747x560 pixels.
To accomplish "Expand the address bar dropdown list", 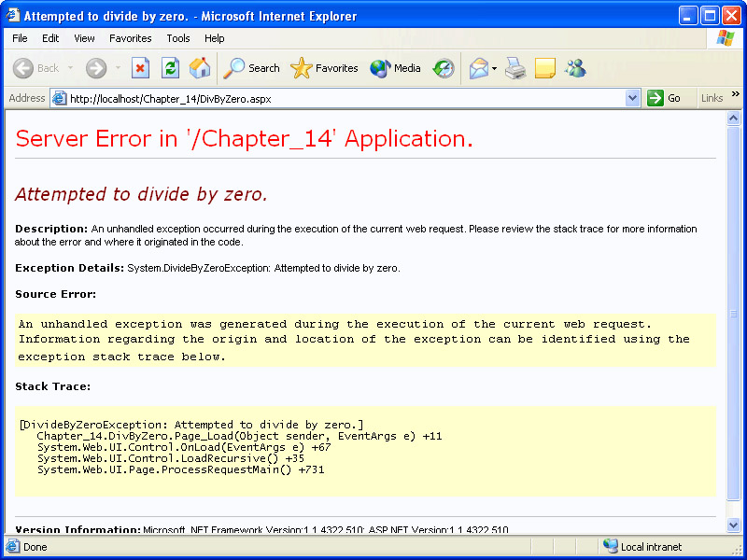I will click(632, 98).
